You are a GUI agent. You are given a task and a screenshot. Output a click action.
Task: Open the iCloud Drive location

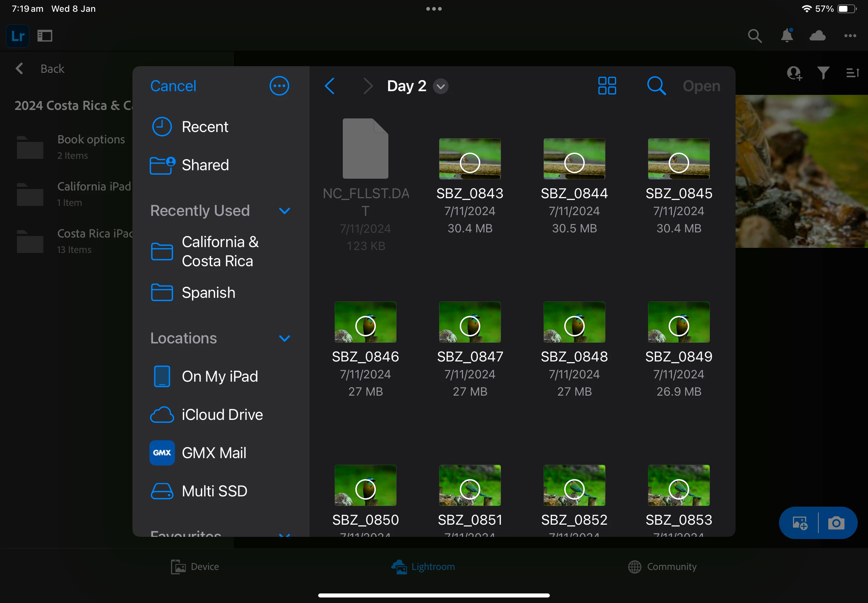[222, 415]
